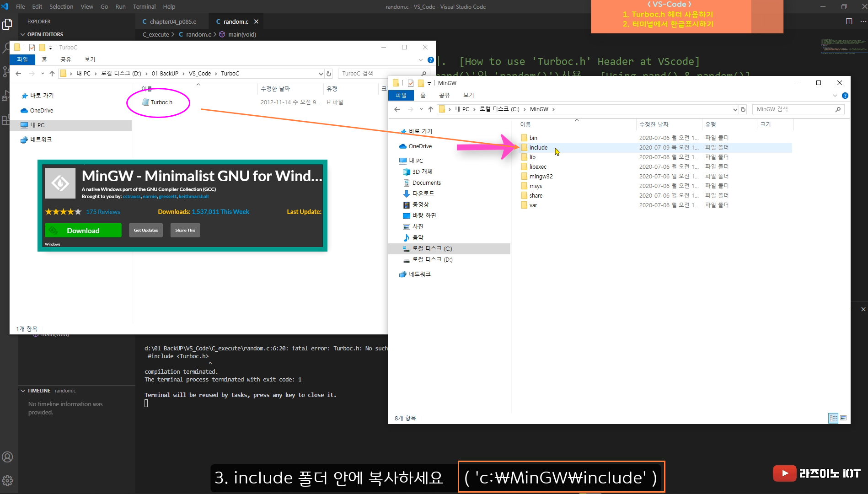Image resolution: width=868 pixels, height=494 pixels.
Task: Open the cstrauss contributor link
Action: (132, 197)
